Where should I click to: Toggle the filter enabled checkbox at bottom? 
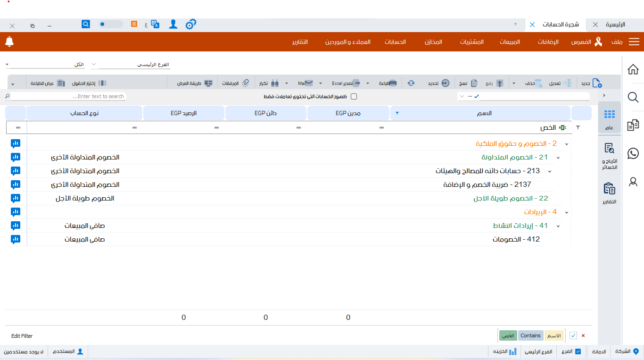click(x=573, y=335)
